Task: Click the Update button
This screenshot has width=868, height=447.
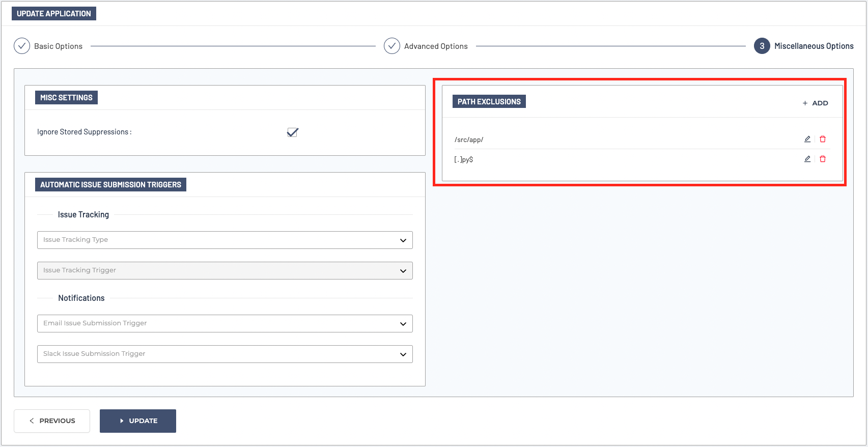Action: 138,421
